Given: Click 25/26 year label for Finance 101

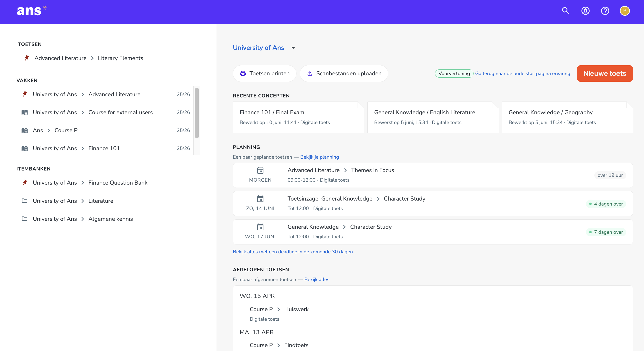Looking at the screenshot, I should click(183, 148).
